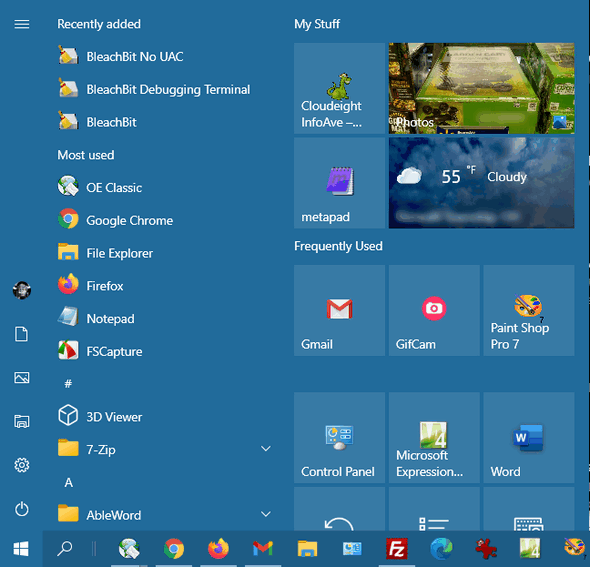Open the Control Panel tile

coord(339,438)
